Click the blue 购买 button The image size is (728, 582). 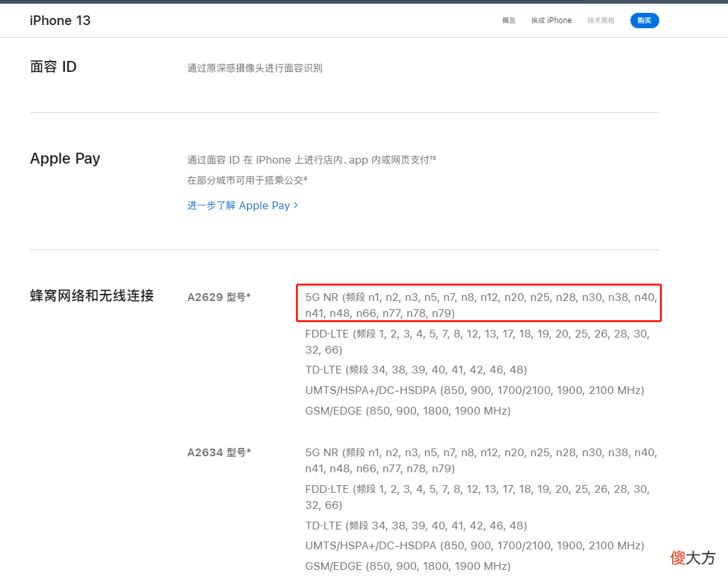tap(644, 20)
